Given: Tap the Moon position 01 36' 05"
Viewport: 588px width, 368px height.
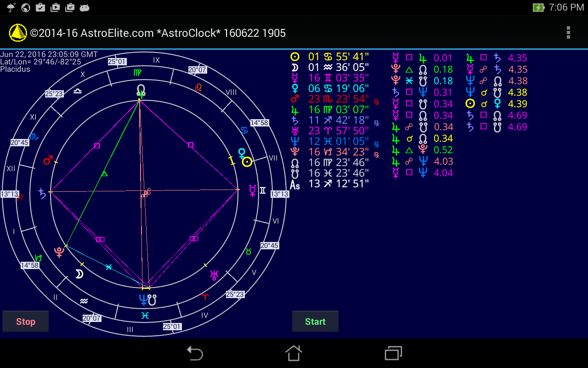Looking at the screenshot, I should pos(329,67).
